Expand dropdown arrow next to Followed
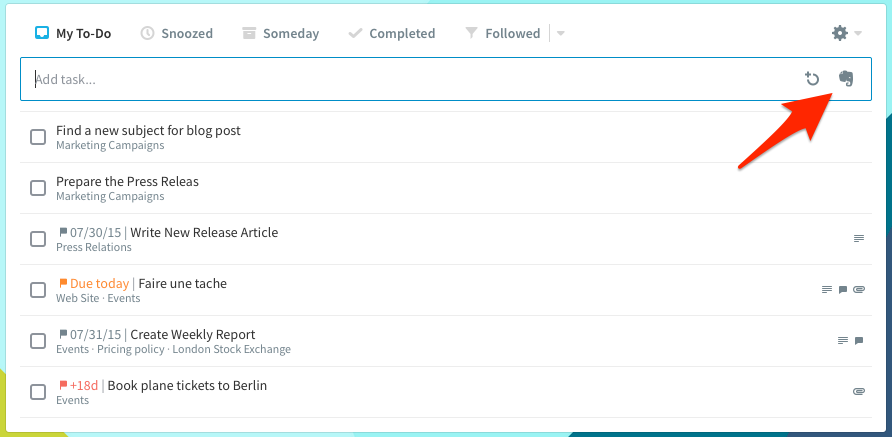 click(560, 34)
